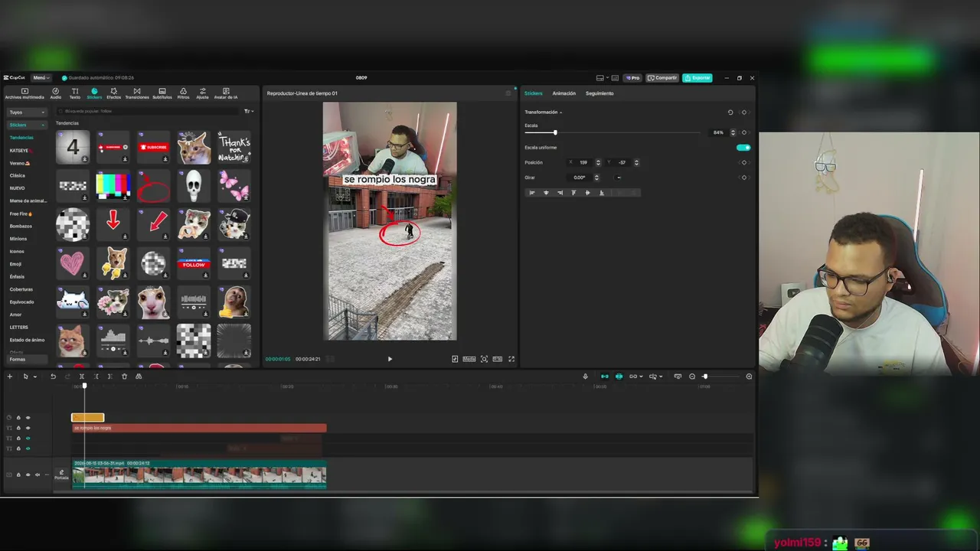Click the Pro upgrade button
Image resolution: width=980 pixels, height=551 pixels.
click(x=632, y=78)
